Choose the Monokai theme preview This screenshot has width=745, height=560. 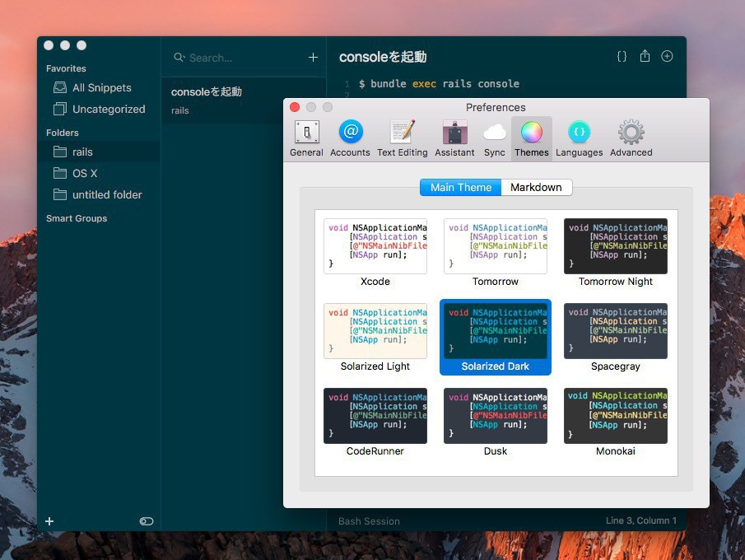[615, 416]
